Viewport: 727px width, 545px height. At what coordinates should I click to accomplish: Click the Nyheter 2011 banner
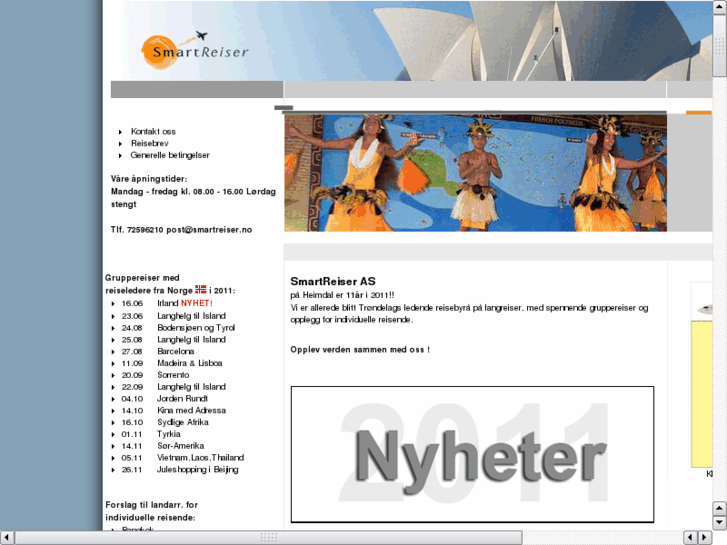point(472,455)
